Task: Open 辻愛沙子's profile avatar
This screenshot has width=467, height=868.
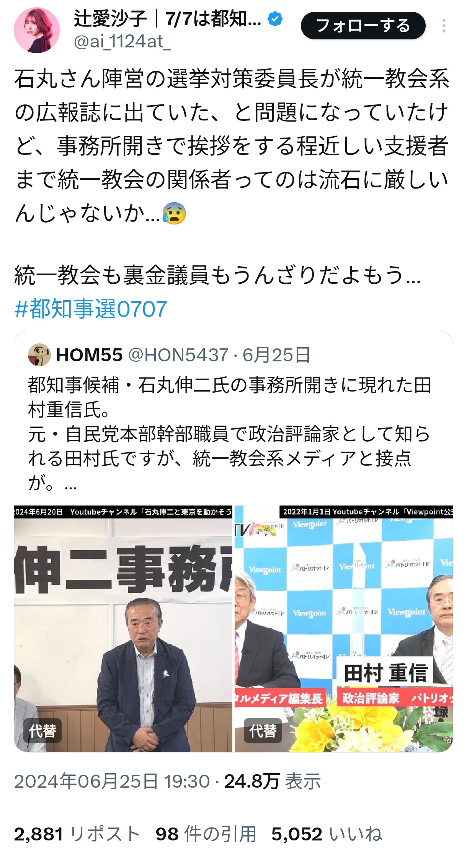Action: [37, 30]
